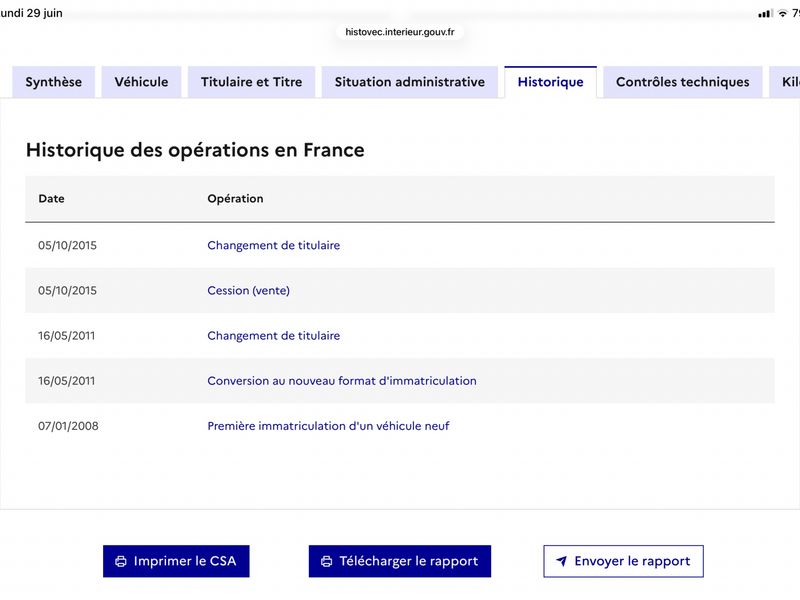
Task: Click the printer icon on Télécharger le rapport
Action: point(327,561)
